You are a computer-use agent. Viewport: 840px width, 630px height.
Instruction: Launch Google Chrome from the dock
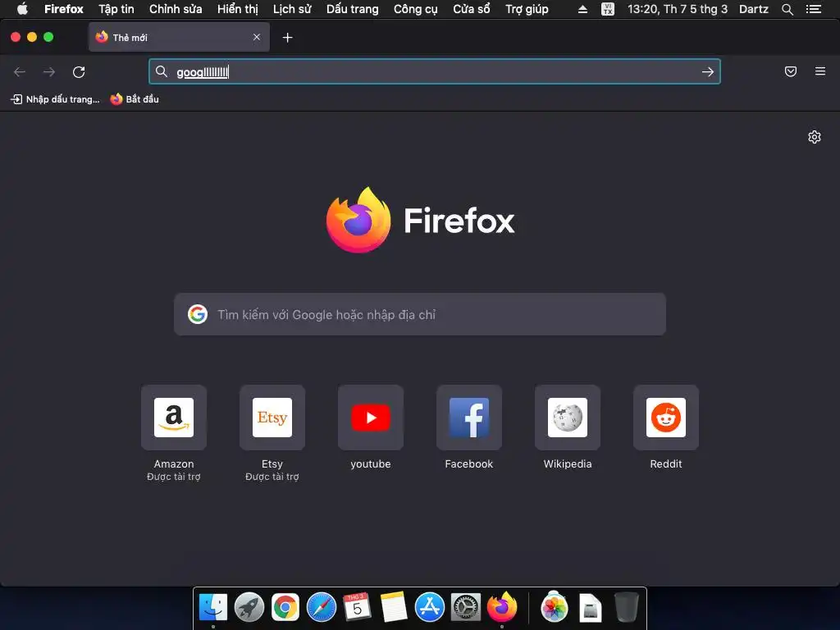[x=285, y=608]
